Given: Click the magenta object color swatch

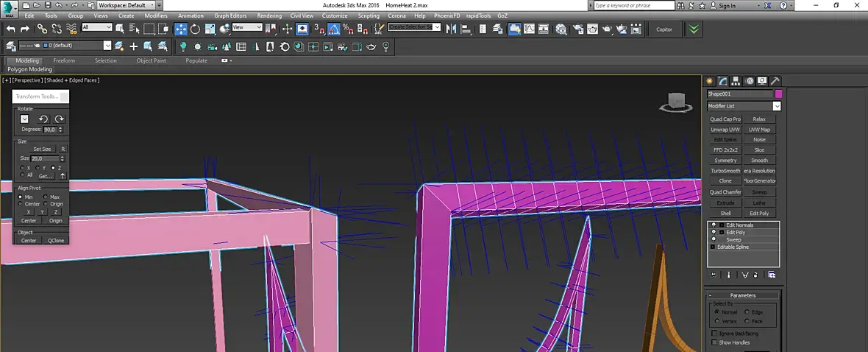Looking at the screenshot, I should coord(778,94).
